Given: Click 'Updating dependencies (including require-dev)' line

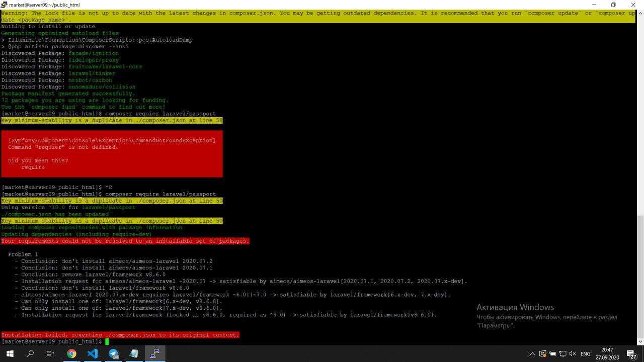Looking at the screenshot, I should pyautogui.click(x=76, y=234).
